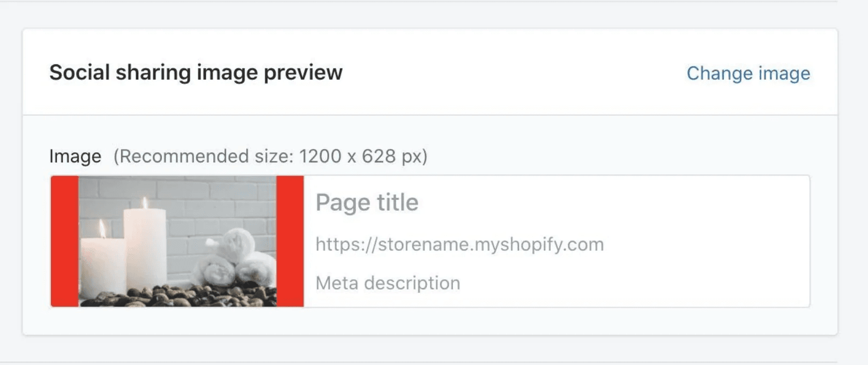Click the "Social sharing image preview" heading
Screen dimensions: 868x365
click(x=196, y=72)
